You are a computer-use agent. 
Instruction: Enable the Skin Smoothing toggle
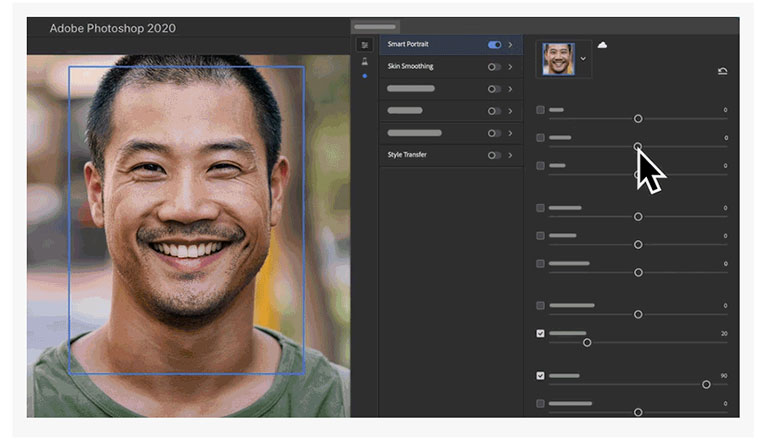(494, 67)
